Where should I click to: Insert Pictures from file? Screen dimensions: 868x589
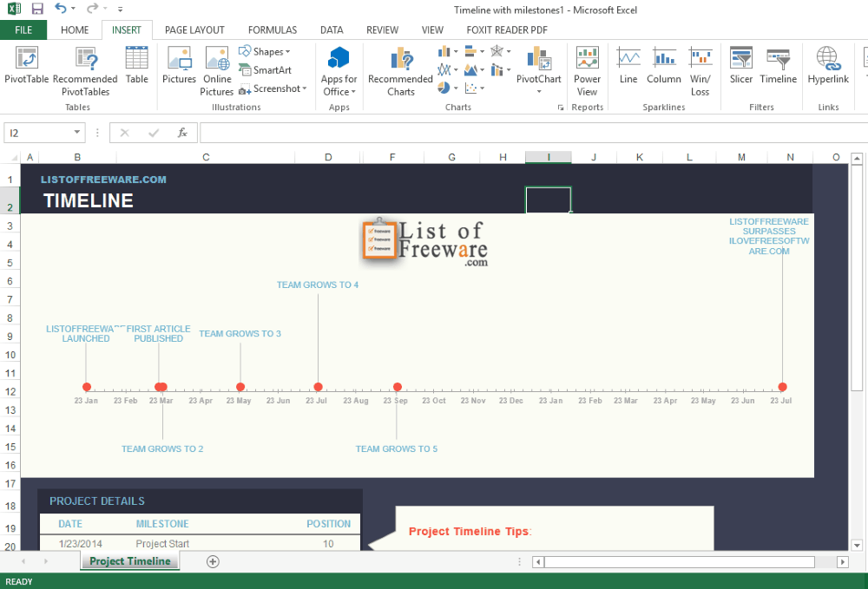179,65
